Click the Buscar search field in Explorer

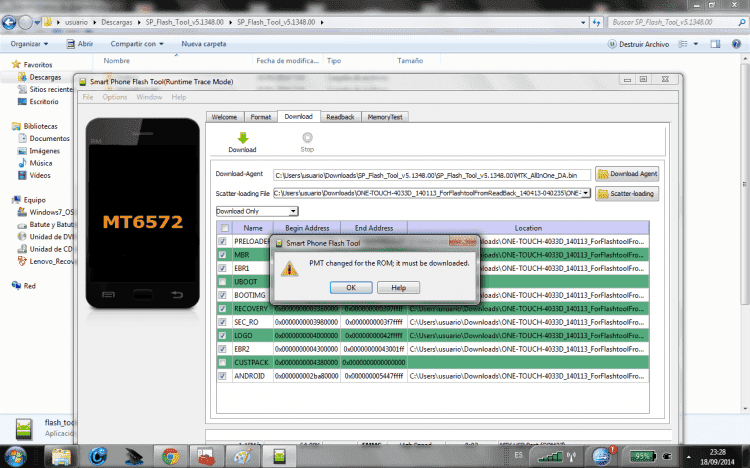pos(676,22)
